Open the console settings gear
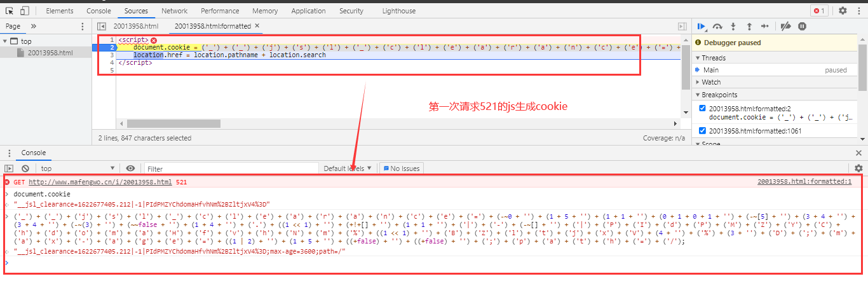Image resolution: width=868 pixels, height=281 pixels. [858, 168]
